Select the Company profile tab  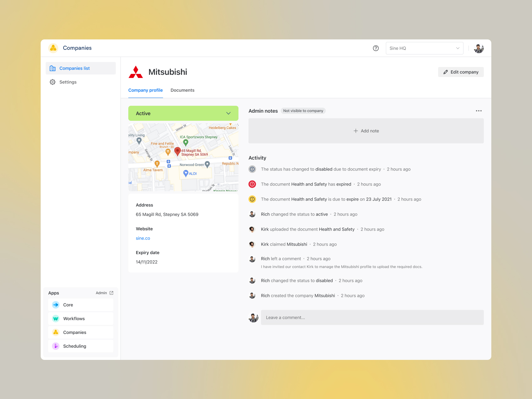click(146, 90)
